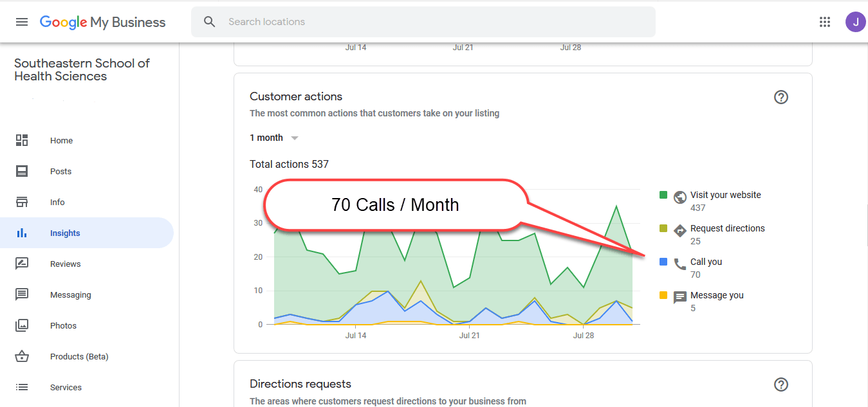The width and height of the screenshot is (868, 407).
Task: Click the Reviews sidebar icon
Action: click(x=22, y=264)
